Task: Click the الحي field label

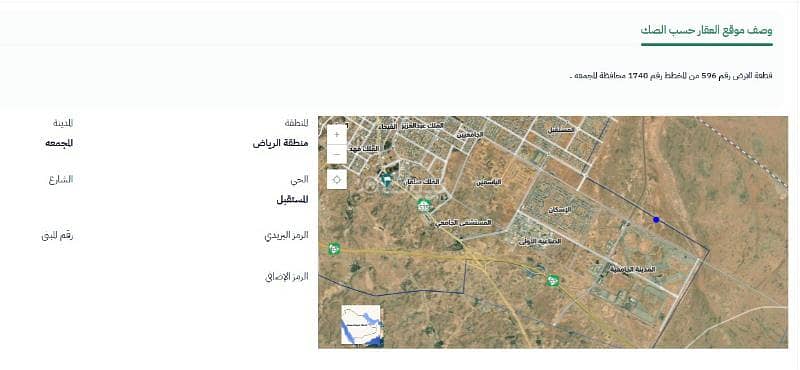Action: [299, 179]
